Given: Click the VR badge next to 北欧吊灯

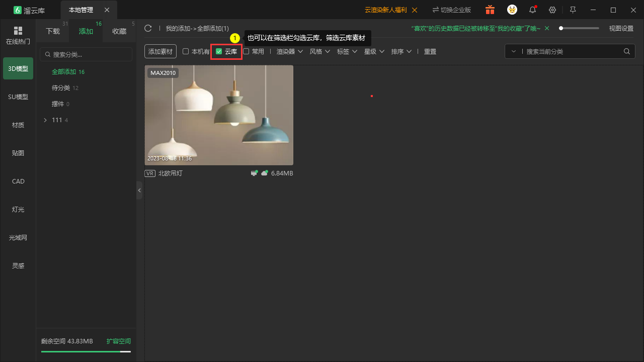Looking at the screenshot, I should pos(149,173).
